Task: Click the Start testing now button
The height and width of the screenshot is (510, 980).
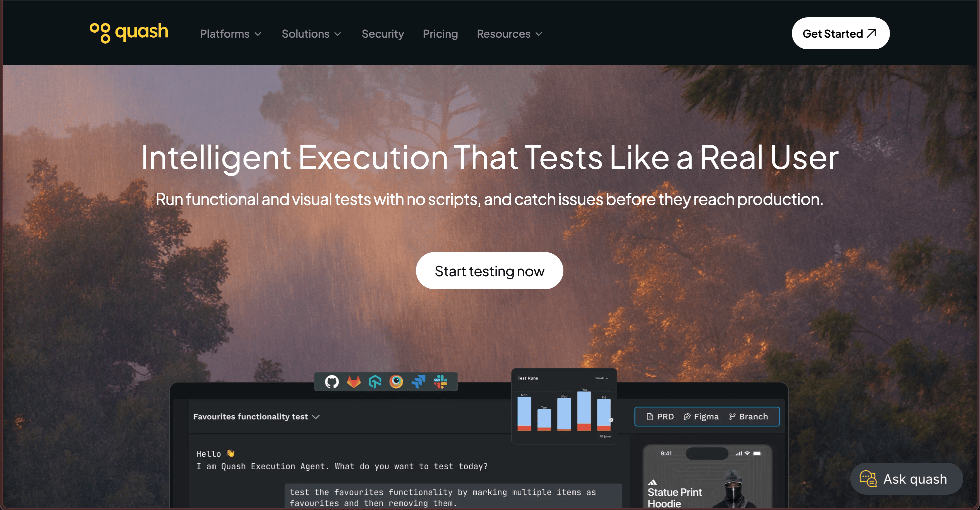Action: pos(489,271)
